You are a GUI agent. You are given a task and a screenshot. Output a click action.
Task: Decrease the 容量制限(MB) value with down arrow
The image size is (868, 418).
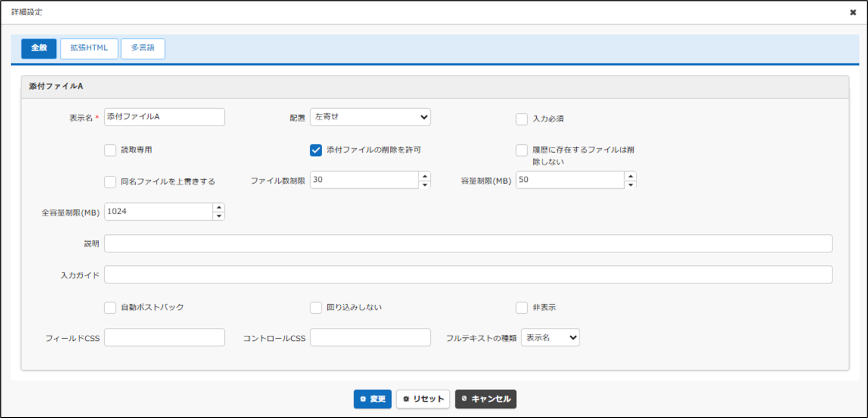click(x=630, y=184)
